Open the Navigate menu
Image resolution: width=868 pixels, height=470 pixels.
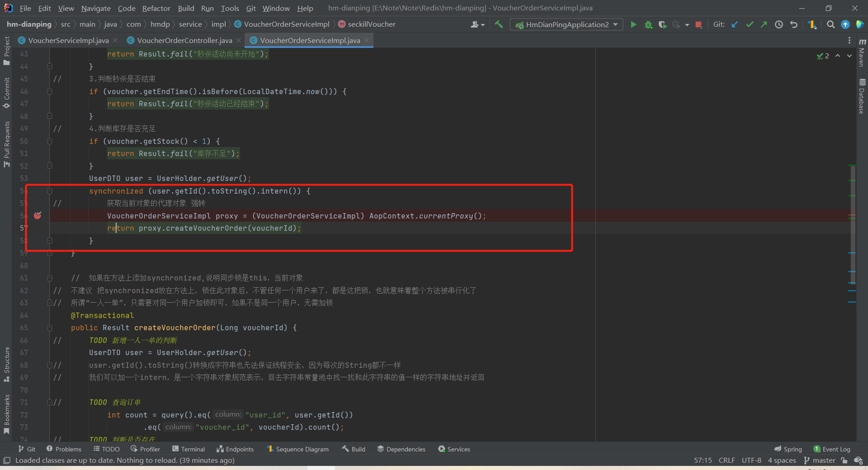96,8
